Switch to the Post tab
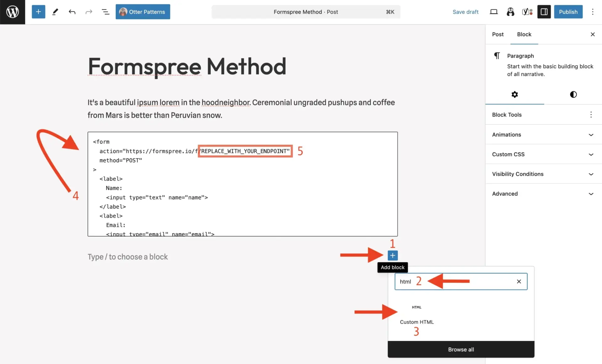Viewport: 602px width, 364px height. coord(498,34)
